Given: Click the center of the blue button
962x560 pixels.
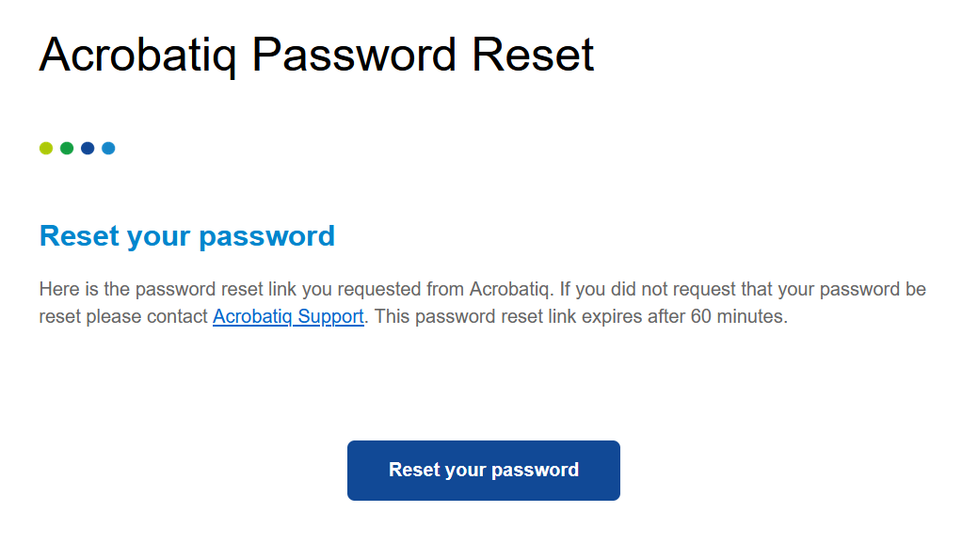Looking at the screenshot, I should click(x=483, y=470).
